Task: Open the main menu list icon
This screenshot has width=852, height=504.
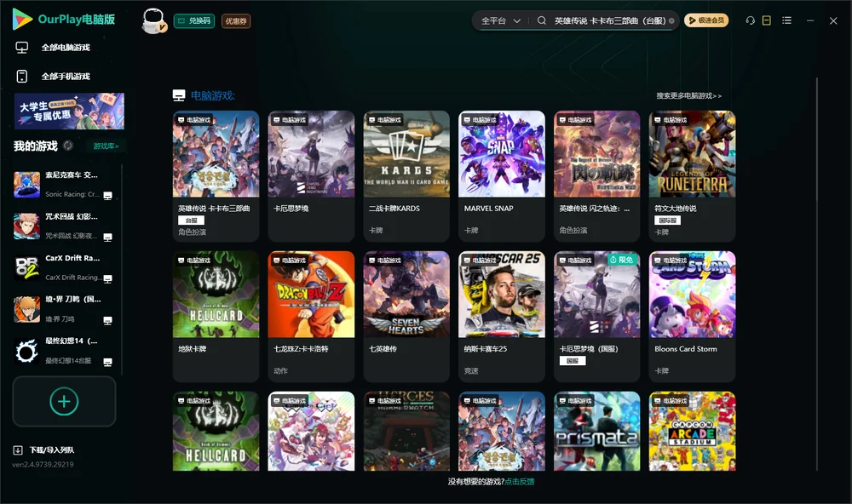Action: click(786, 20)
